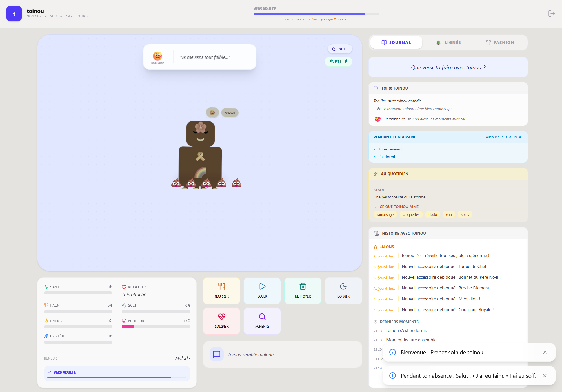The image size is (562, 392).
Task: Click the speech bubble icon beside 'toinou semble malade'
Action: pos(216,354)
